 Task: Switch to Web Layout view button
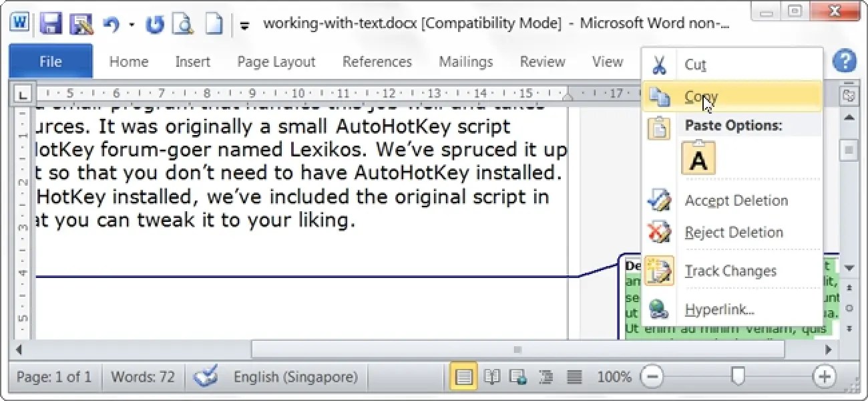click(x=517, y=377)
